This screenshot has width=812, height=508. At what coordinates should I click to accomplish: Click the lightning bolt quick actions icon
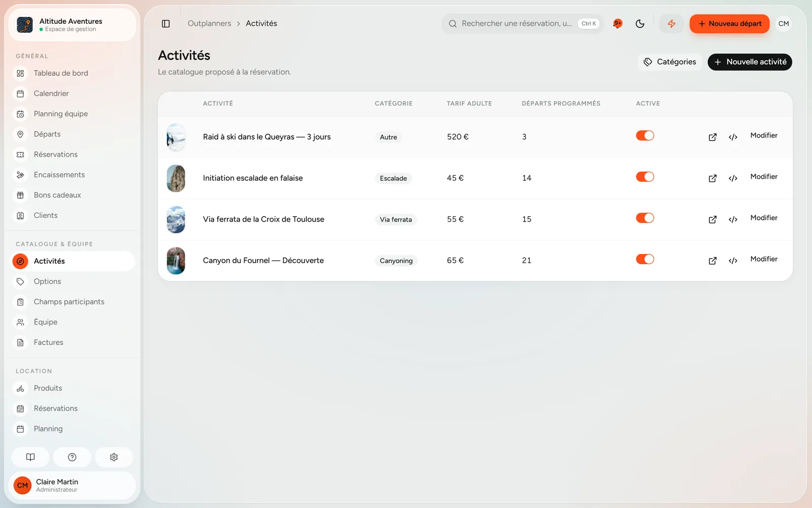(671, 23)
